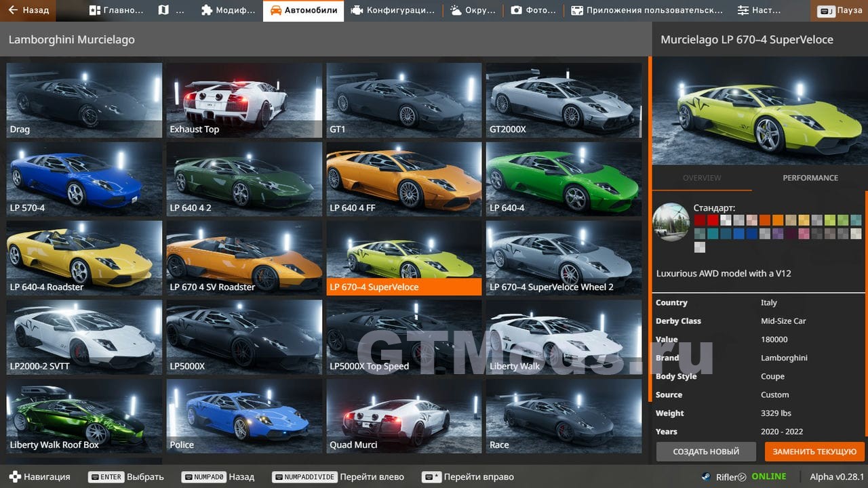Click the ONLINE status indicator
Viewport: 868px width, 488px height.
click(x=768, y=476)
